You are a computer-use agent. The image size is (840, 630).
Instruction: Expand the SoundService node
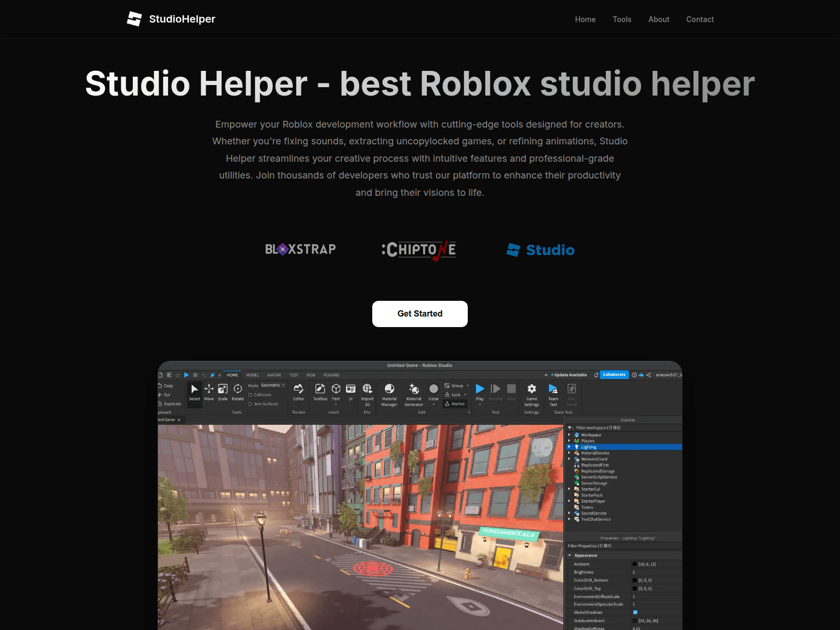coord(569,513)
